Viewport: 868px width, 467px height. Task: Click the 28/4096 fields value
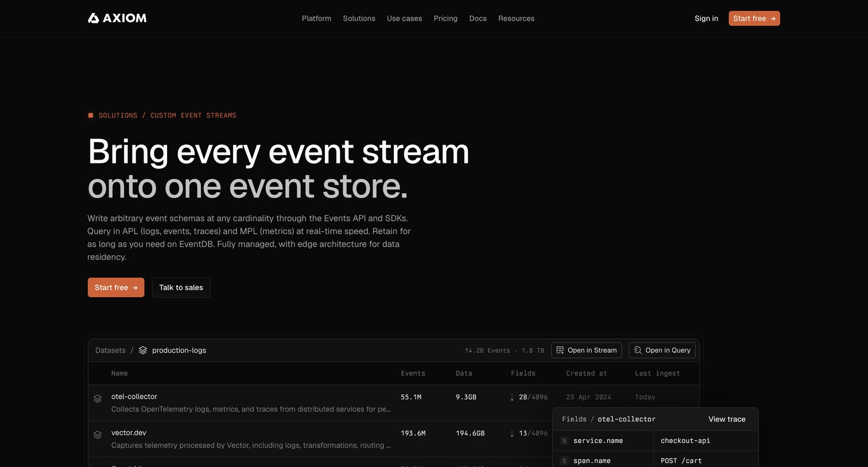[533, 397]
